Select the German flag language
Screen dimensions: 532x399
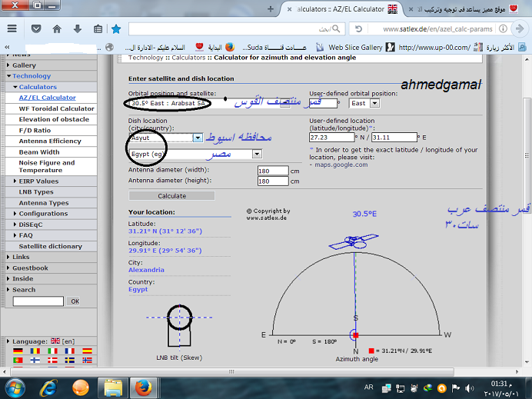click(17, 351)
